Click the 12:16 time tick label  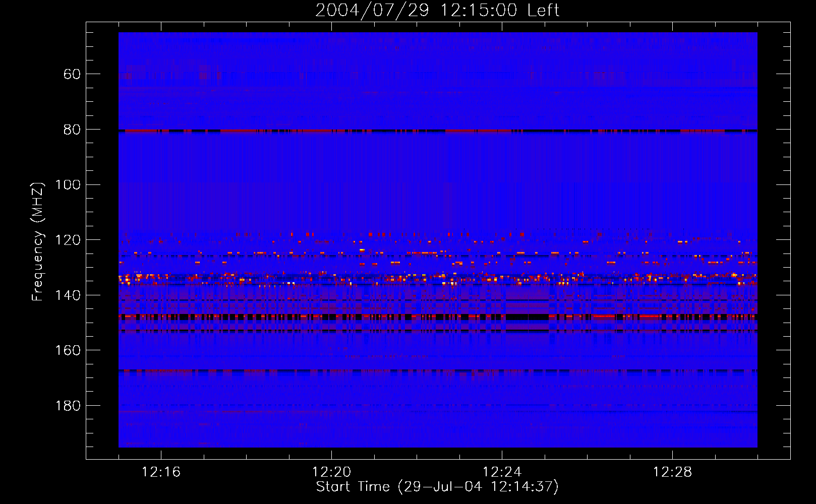(161, 472)
